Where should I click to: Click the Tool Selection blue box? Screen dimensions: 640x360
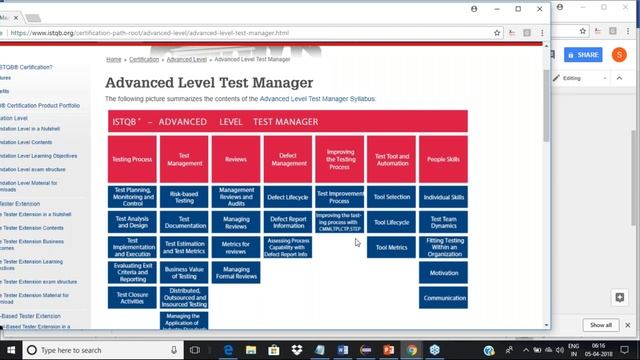point(391,197)
